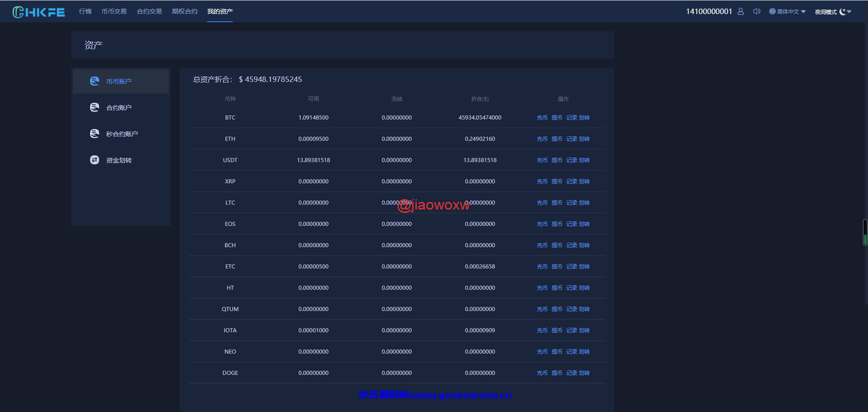Expand the 夜间模式 theme dropdown arrow
Image resolution: width=868 pixels, height=412 pixels.
point(849,12)
